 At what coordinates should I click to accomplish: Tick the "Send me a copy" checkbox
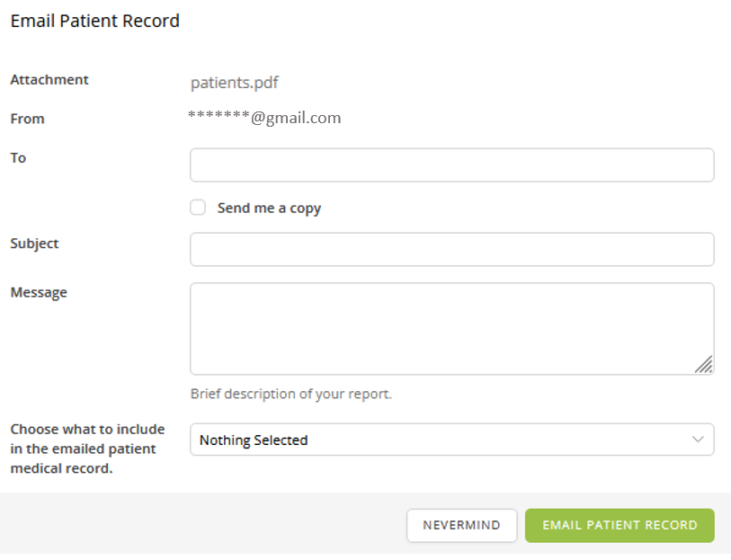(198, 208)
